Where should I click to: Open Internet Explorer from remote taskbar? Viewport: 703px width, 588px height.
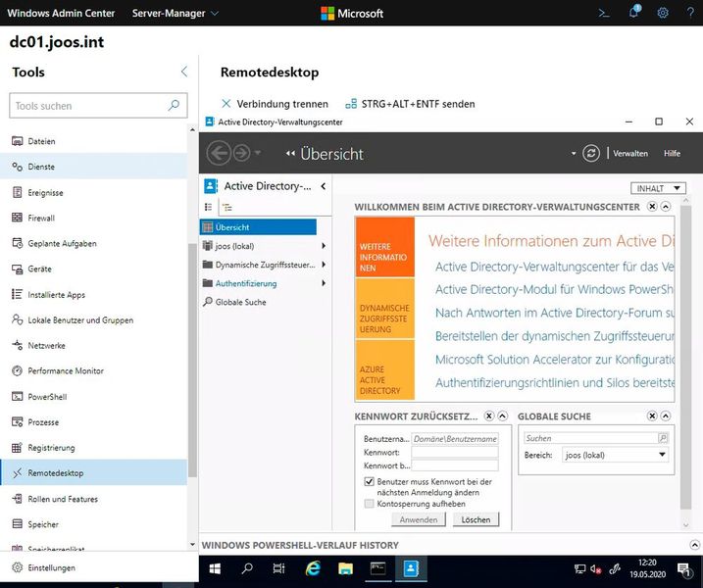pos(313,568)
